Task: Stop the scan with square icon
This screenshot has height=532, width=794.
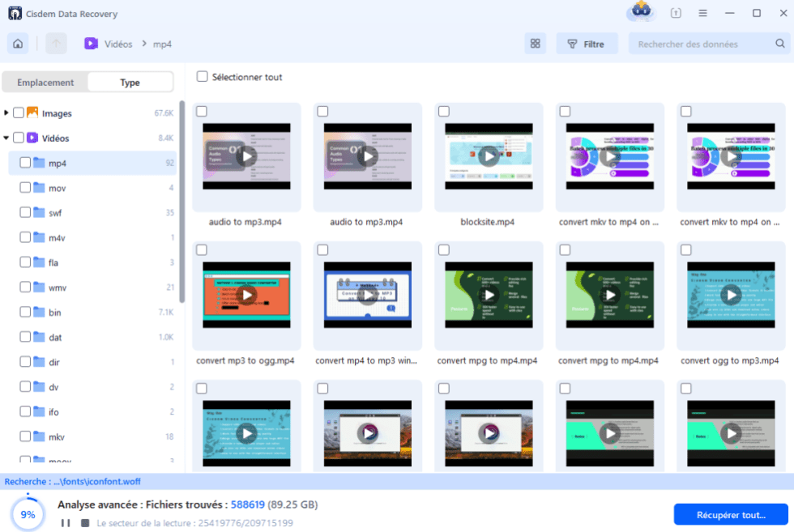Action: coord(84,523)
